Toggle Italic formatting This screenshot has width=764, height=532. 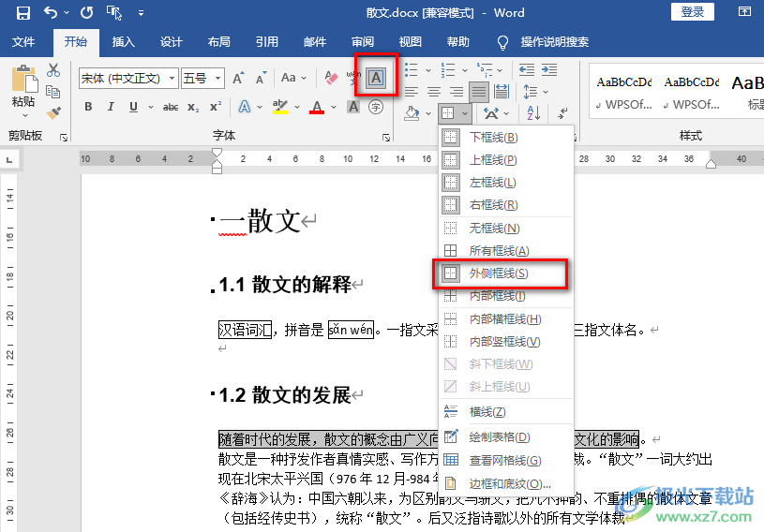pyautogui.click(x=111, y=107)
